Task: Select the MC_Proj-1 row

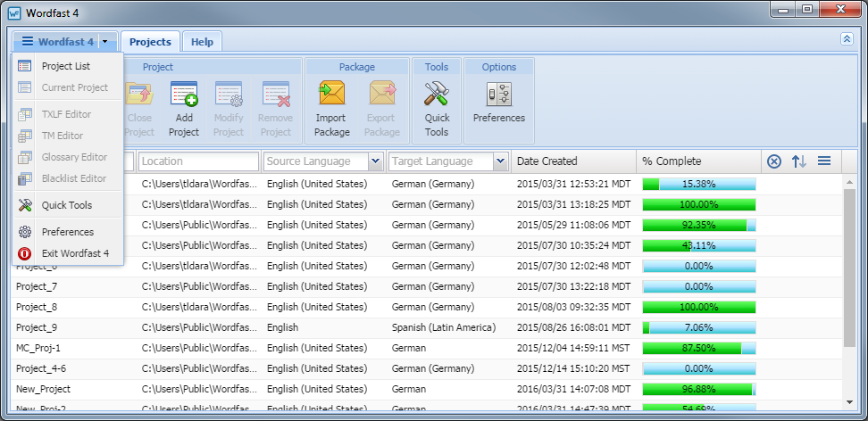Action: tap(426, 348)
